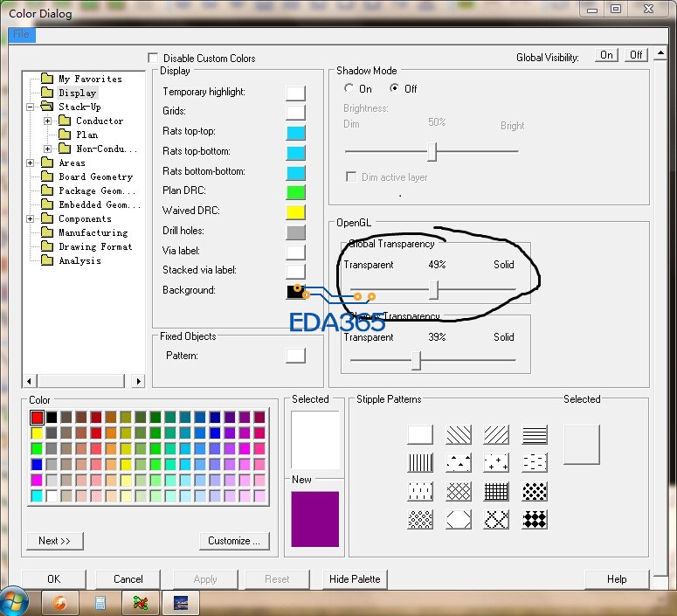Open the PCB editor taskbar icon
The width and height of the screenshot is (677, 616).
pos(141,603)
